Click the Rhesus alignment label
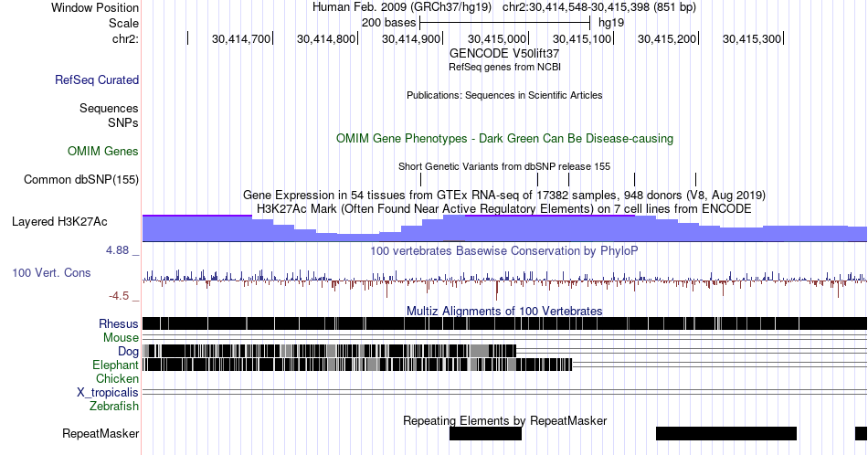 pyautogui.click(x=119, y=323)
